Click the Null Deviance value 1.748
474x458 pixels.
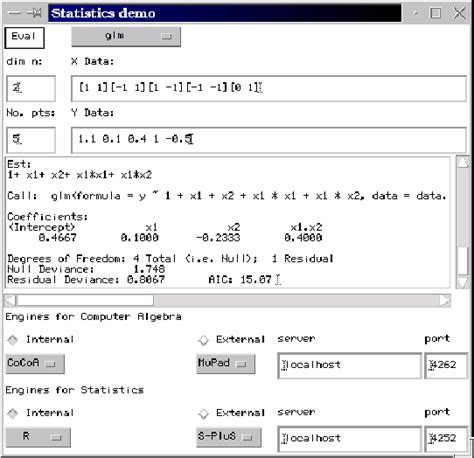(x=149, y=269)
